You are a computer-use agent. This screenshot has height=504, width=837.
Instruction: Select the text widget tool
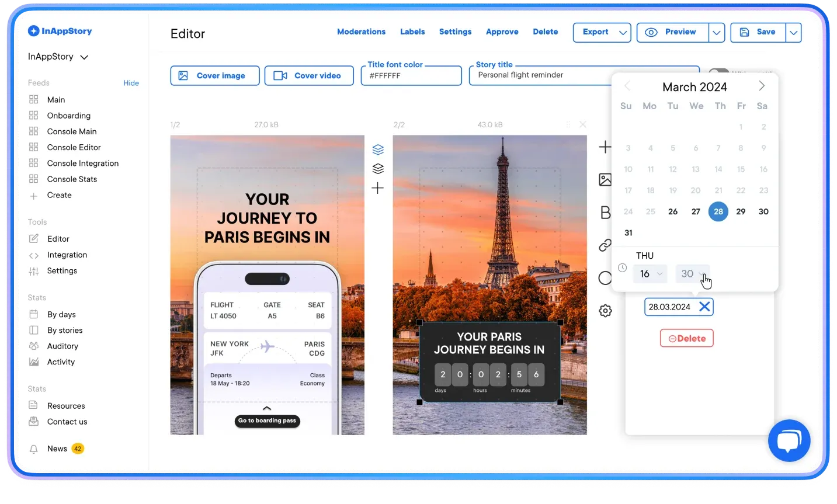point(605,212)
